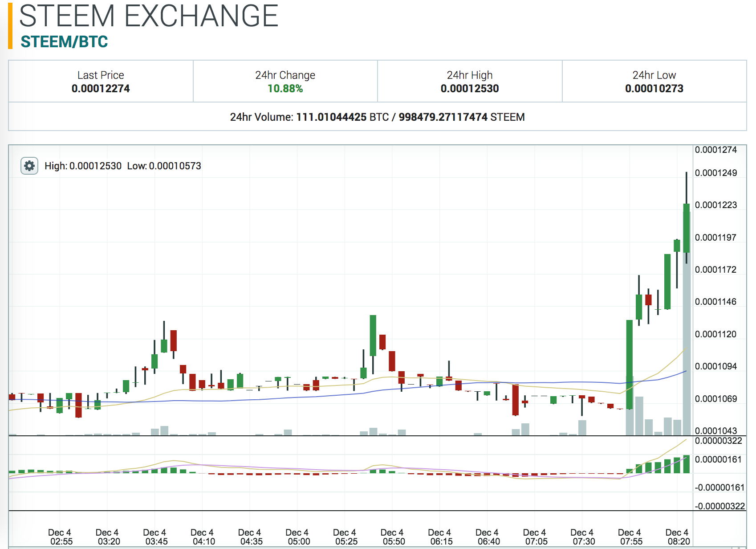Click time marker Dec 4 06:40
The width and height of the screenshot is (756, 549).
click(488, 537)
